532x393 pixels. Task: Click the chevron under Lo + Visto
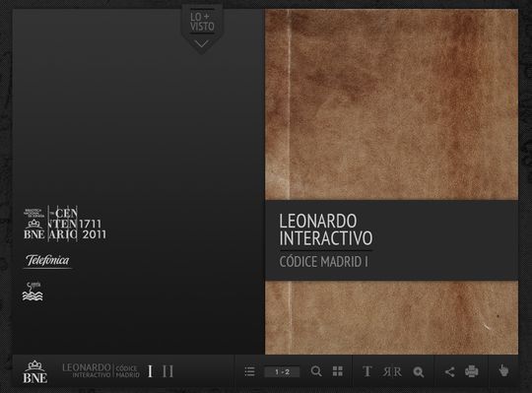[x=202, y=44]
